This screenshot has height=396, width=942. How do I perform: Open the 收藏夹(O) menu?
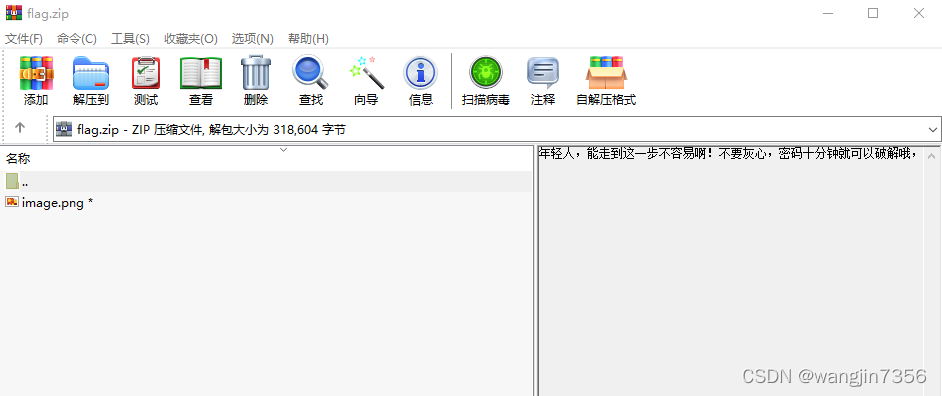pyautogui.click(x=191, y=38)
